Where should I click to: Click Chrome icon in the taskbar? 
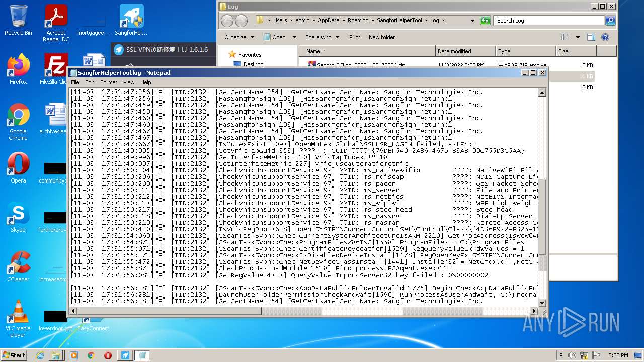point(91,355)
